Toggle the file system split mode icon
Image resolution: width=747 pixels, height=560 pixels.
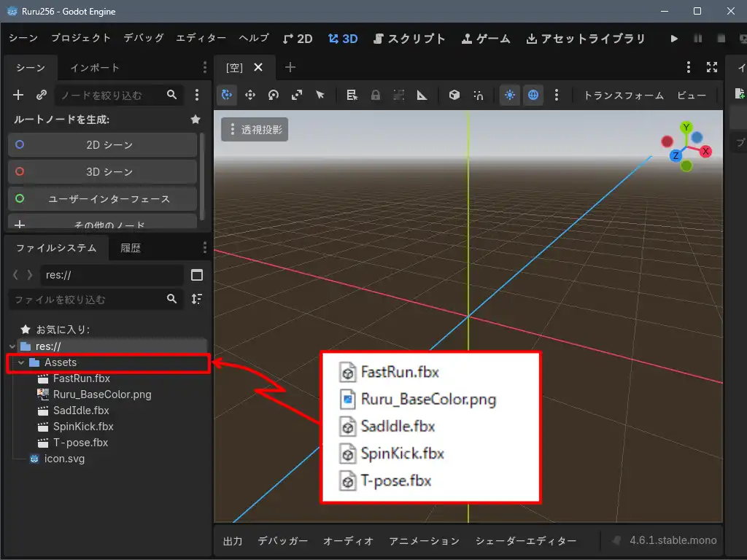click(x=196, y=275)
